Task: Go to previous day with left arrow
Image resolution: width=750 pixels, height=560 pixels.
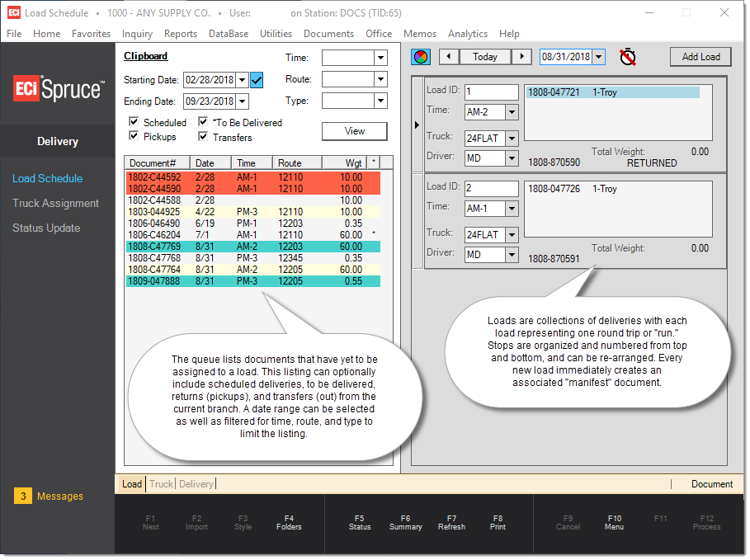Action: coord(450,57)
